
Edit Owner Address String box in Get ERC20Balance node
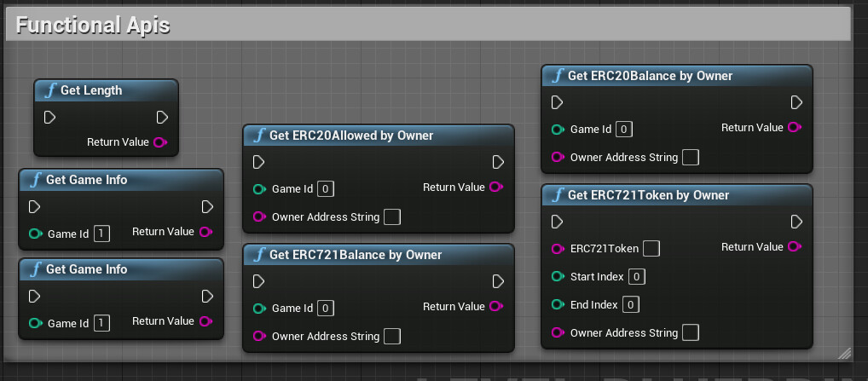[691, 157]
